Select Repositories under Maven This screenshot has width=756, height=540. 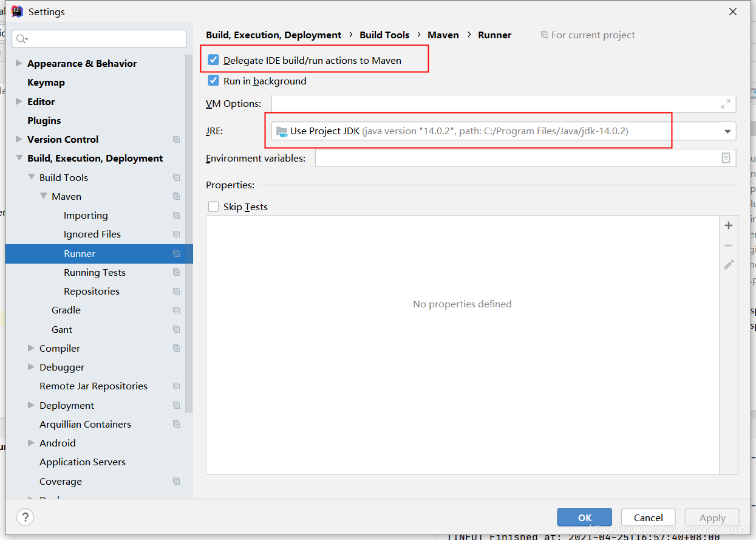click(x=92, y=291)
